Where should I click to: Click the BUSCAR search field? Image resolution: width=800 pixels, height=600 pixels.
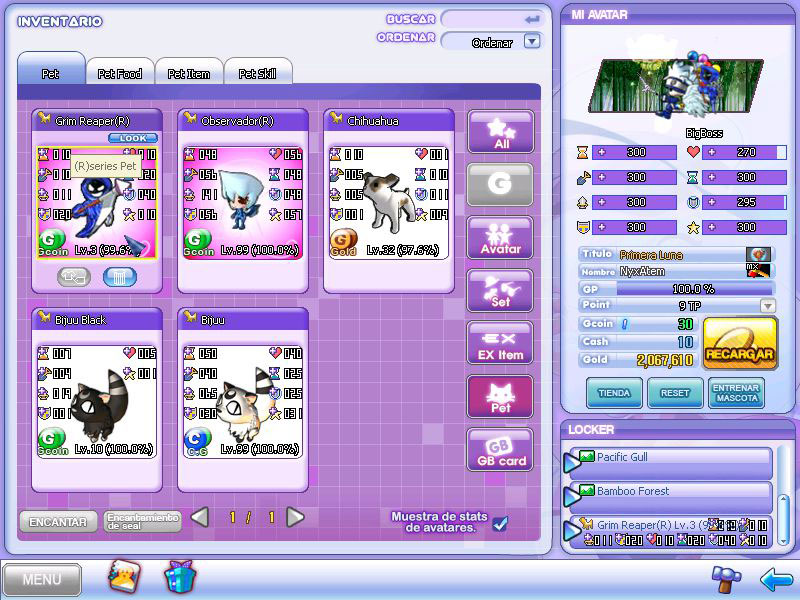493,19
